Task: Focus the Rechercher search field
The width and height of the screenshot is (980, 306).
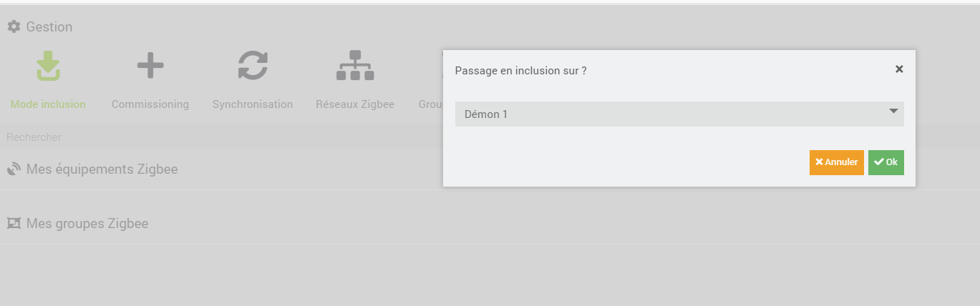Action: 215,137
